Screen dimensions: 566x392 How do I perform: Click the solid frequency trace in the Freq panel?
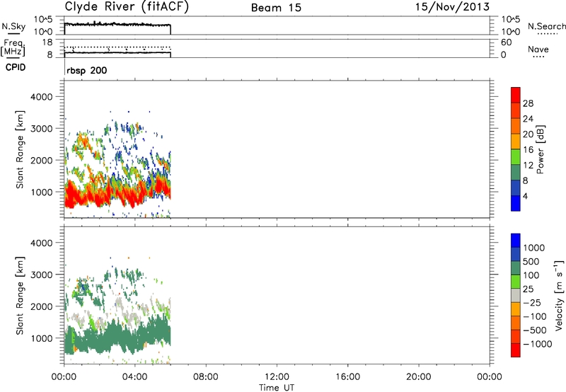coord(117,52)
